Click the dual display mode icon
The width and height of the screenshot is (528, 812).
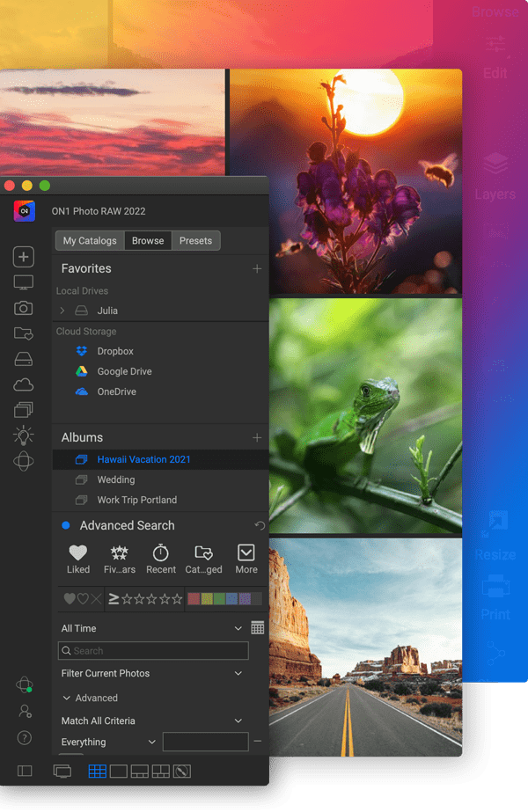pos(62,772)
